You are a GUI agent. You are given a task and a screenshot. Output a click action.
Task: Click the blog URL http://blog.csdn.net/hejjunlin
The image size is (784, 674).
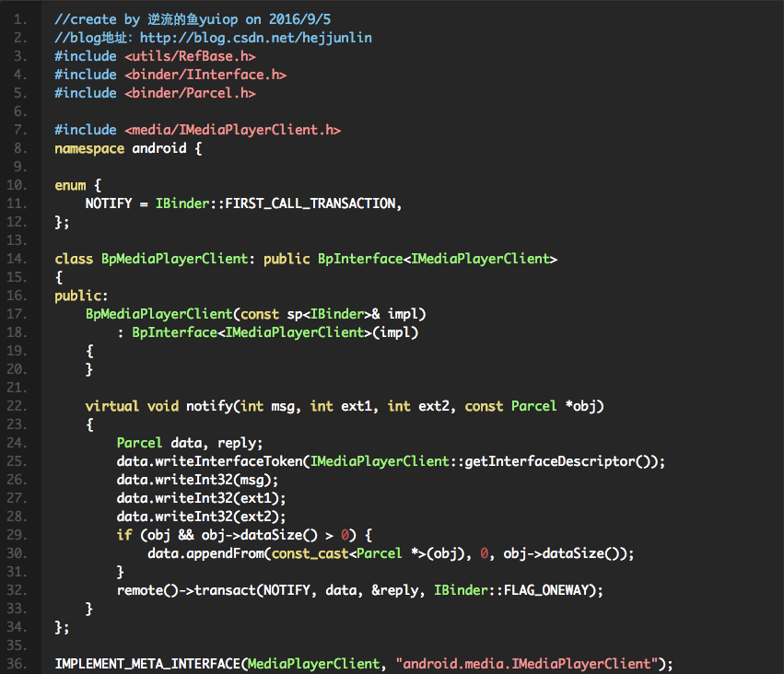[255, 38]
